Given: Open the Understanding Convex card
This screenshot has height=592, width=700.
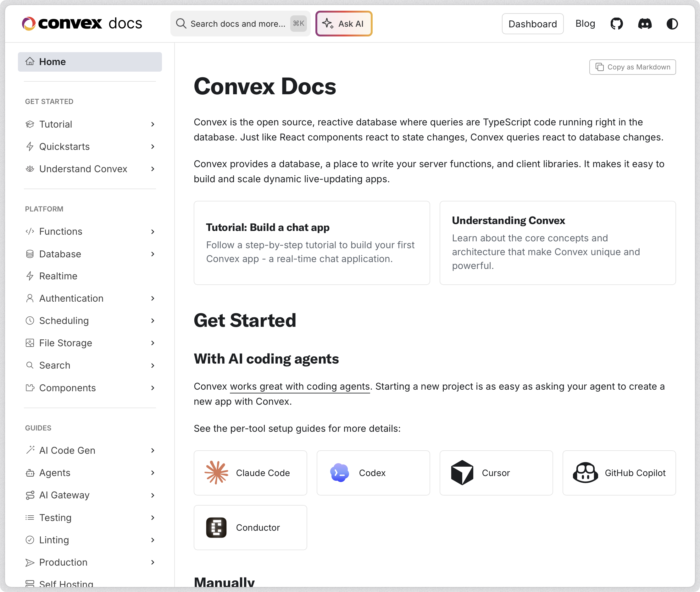Looking at the screenshot, I should [x=558, y=243].
